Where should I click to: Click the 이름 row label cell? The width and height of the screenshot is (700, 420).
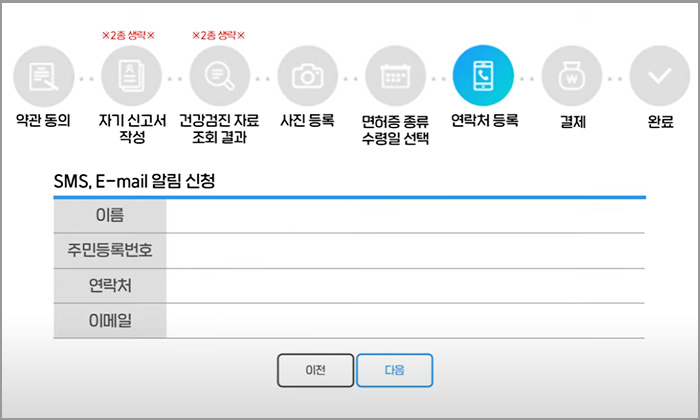110,216
